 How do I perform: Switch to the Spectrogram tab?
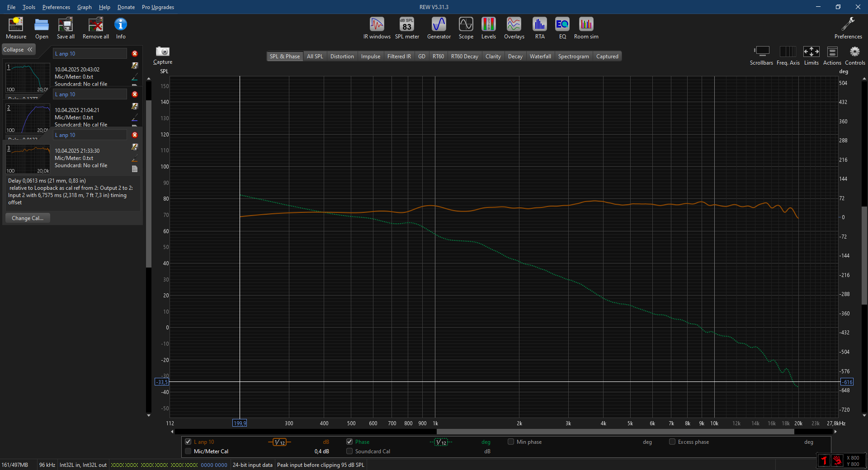(x=573, y=56)
